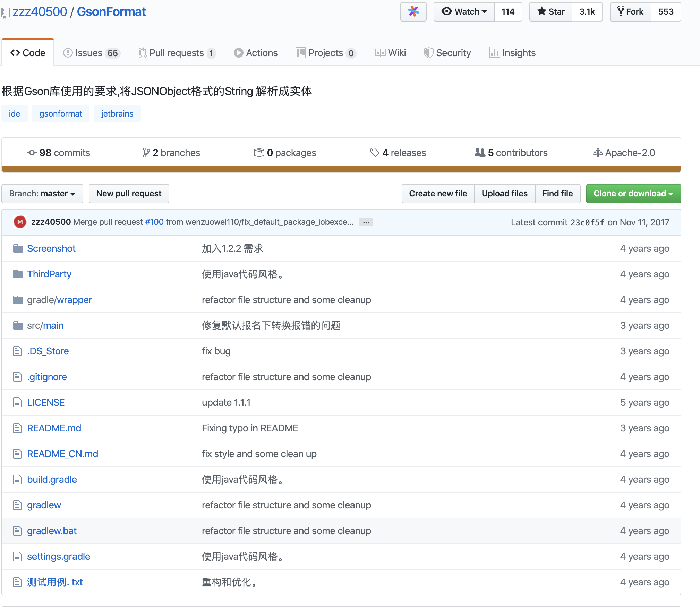Click the file icon beside build.gradle
The width and height of the screenshot is (700, 607).
[x=17, y=479]
